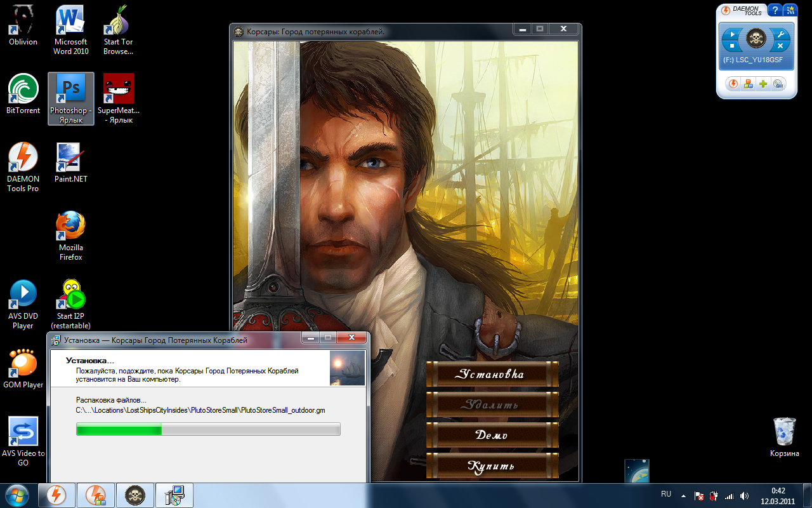
Task: Click the network signal tray icon
Action: [729, 496]
